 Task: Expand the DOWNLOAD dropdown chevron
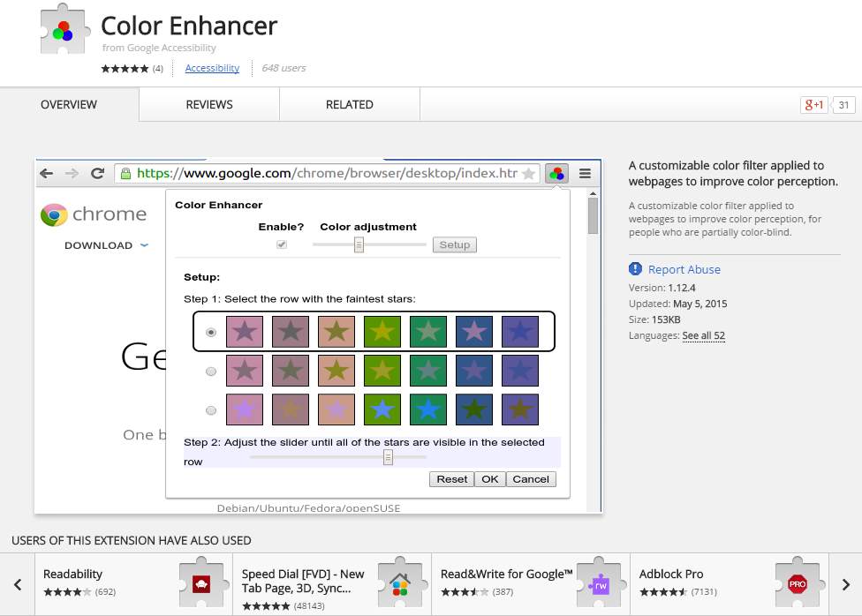click(144, 245)
